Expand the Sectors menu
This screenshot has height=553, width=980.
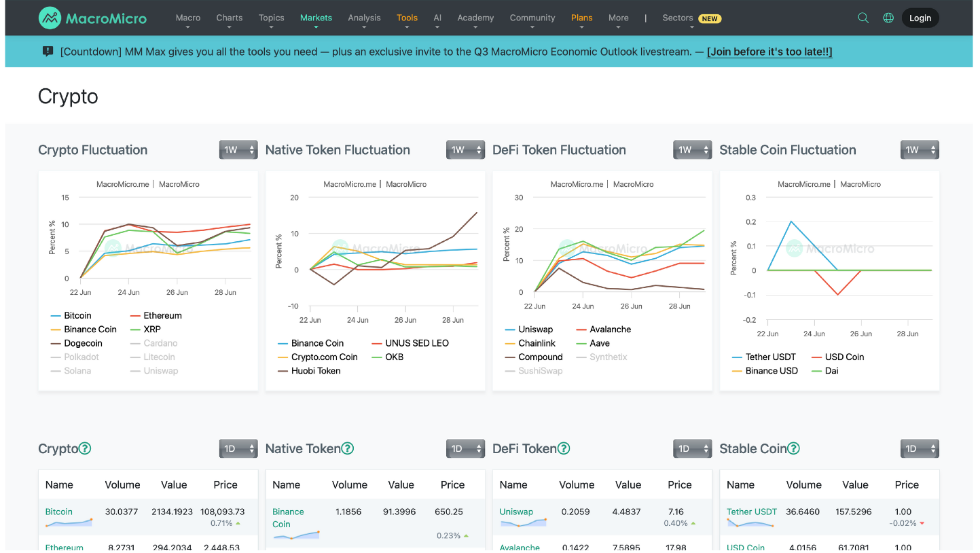pyautogui.click(x=691, y=18)
